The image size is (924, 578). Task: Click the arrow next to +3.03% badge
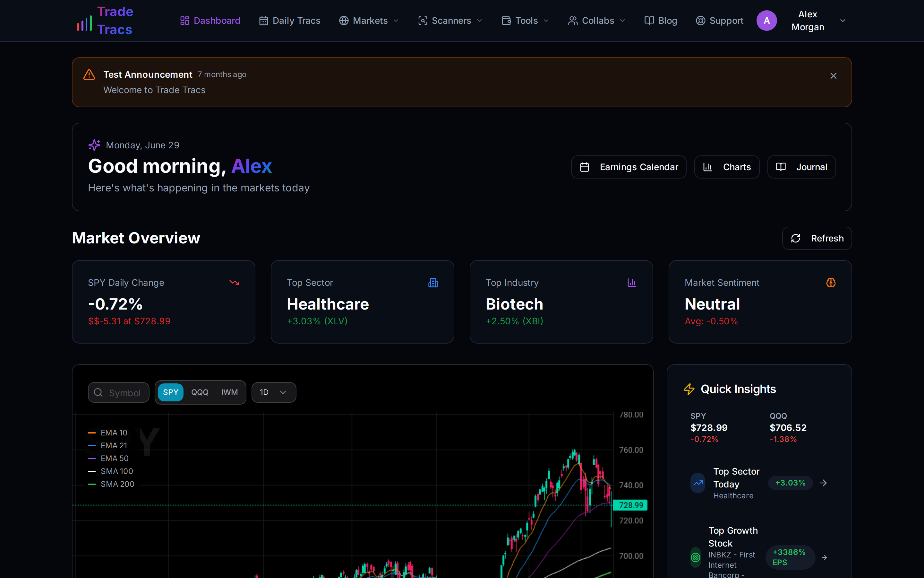click(x=823, y=483)
